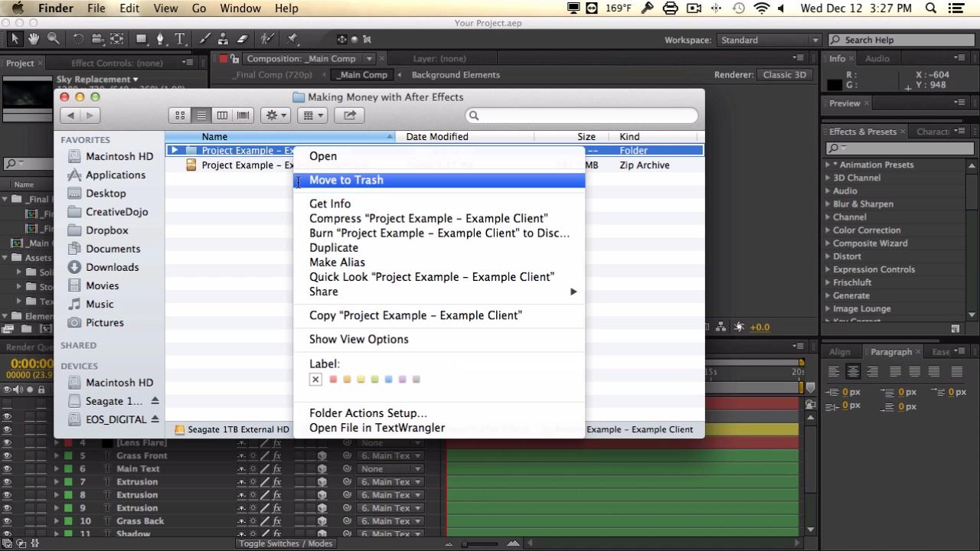The image size is (980, 551).
Task: Click the Finder share button
Action: pyautogui.click(x=350, y=116)
